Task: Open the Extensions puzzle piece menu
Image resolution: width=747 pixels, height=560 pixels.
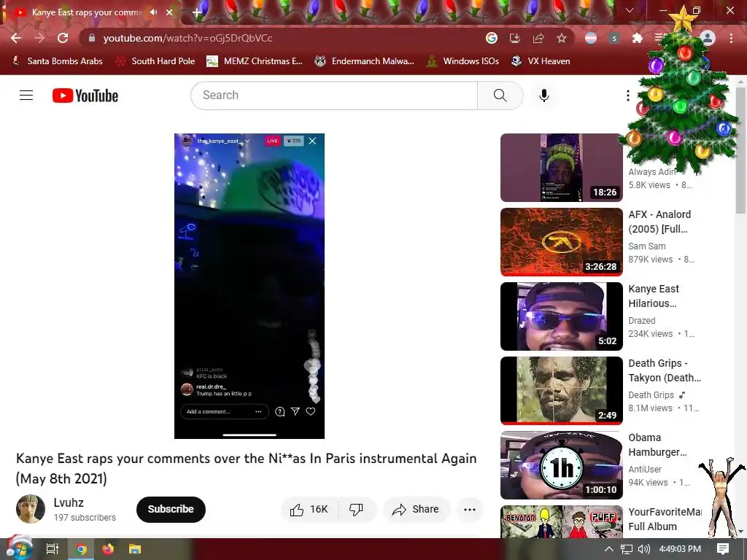Action: point(638,38)
